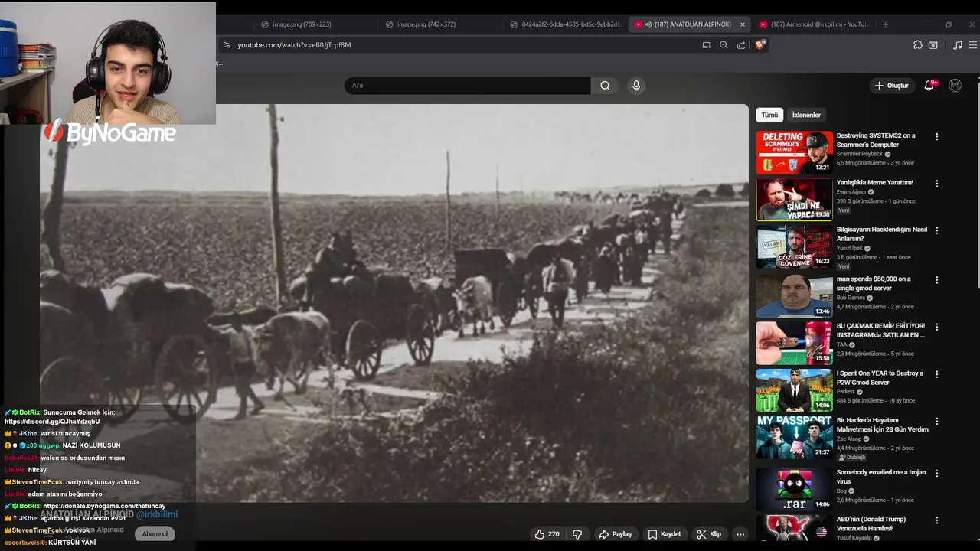Open options menu for BU ÇAKMAK DEMİR ERİTİYOR video
The image size is (980, 551).
click(x=936, y=327)
